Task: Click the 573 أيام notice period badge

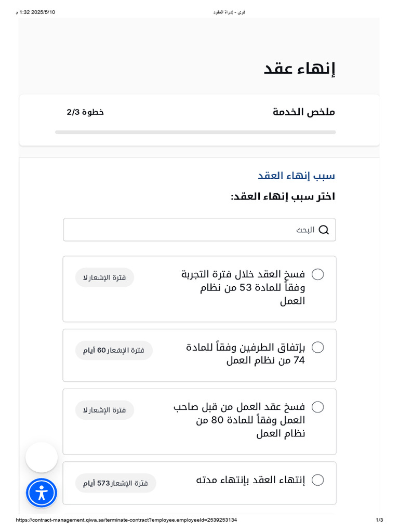Action: [x=116, y=483]
